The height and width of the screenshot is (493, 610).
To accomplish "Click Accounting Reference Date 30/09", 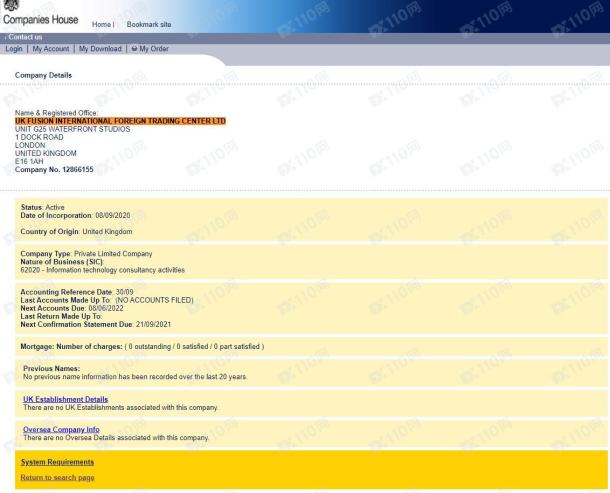I will 77,292.
